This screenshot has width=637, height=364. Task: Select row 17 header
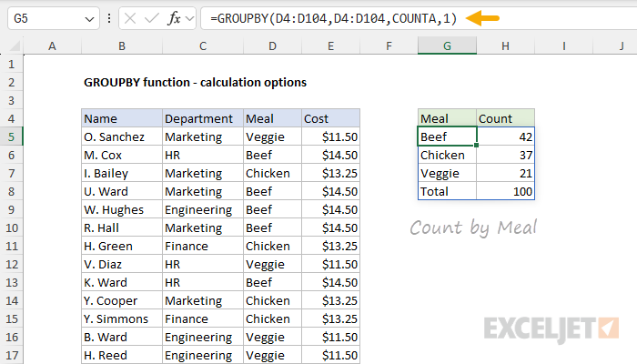click(x=11, y=356)
